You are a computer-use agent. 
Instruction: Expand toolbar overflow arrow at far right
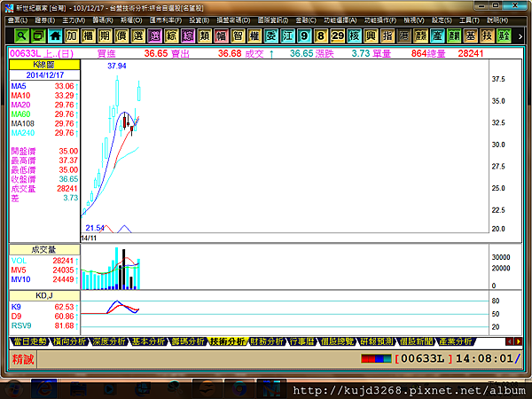click(520, 36)
